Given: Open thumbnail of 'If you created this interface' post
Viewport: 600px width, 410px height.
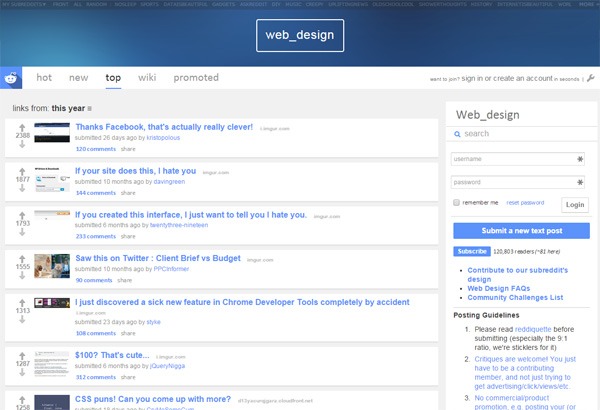Looking at the screenshot, I should pos(52,214).
